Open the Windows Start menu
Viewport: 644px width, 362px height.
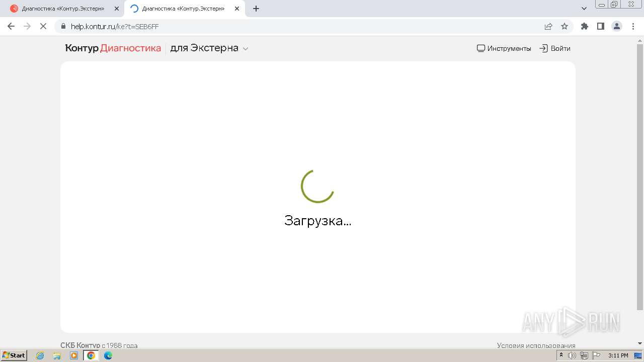point(14,355)
